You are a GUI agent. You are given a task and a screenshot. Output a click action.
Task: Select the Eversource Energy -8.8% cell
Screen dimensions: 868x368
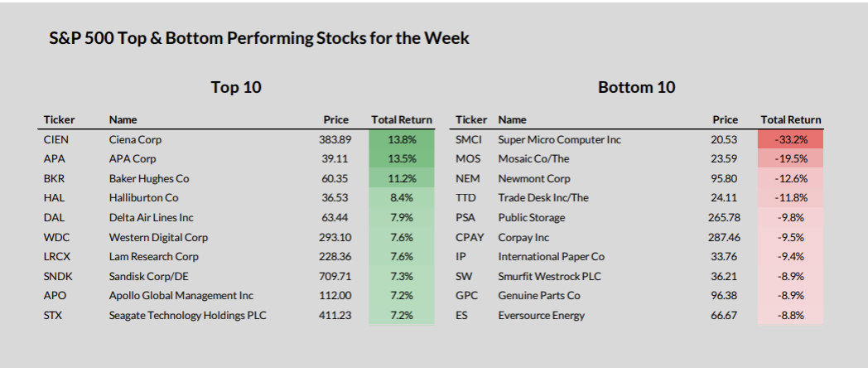pos(790,315)
